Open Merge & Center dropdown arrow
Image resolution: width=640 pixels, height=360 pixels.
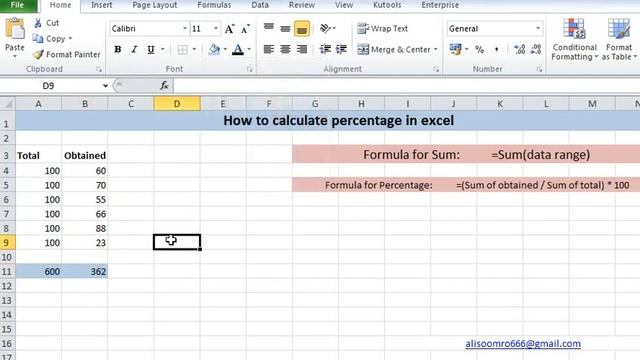click(436, 49)
